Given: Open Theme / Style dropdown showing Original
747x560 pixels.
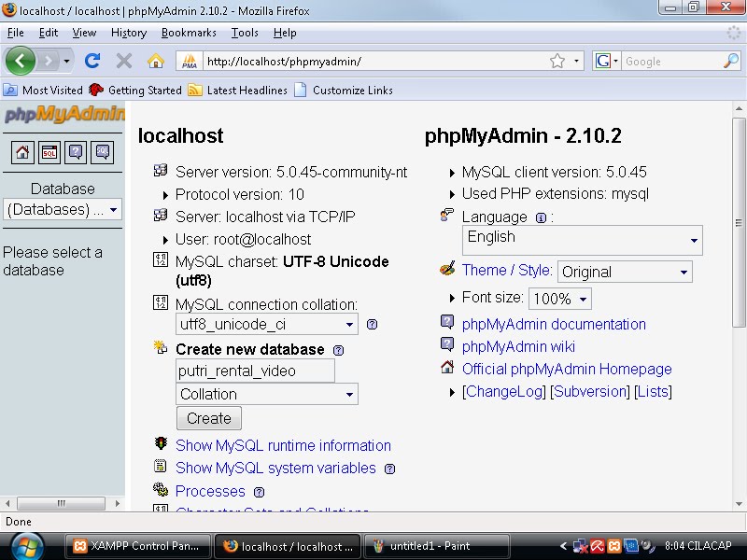Looking at the screenshot, I should click(x=625, y=272).
